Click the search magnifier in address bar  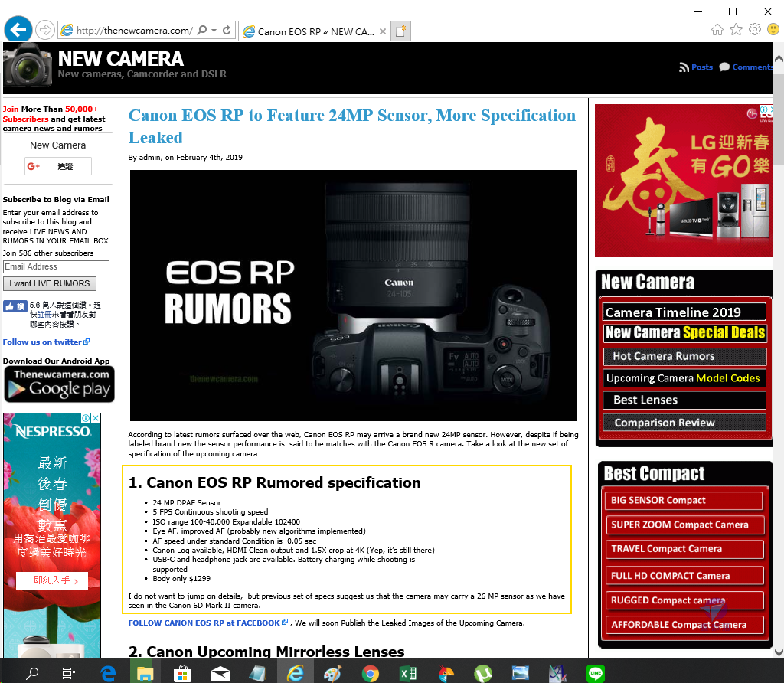pyautogui.click(x=202, y=31)
